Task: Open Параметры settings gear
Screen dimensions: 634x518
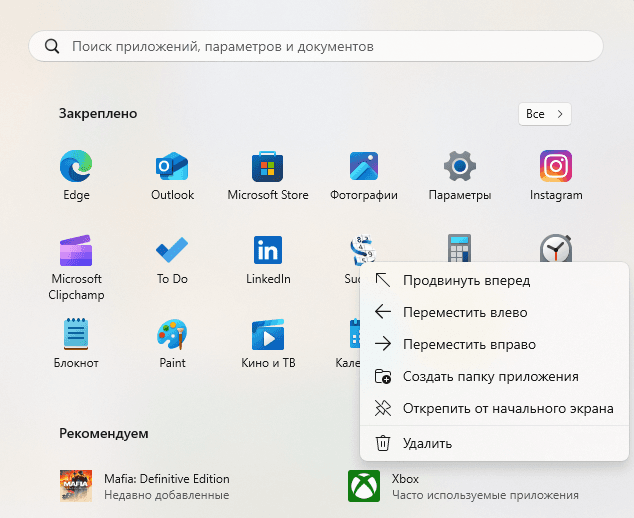Action: (460, 166)
